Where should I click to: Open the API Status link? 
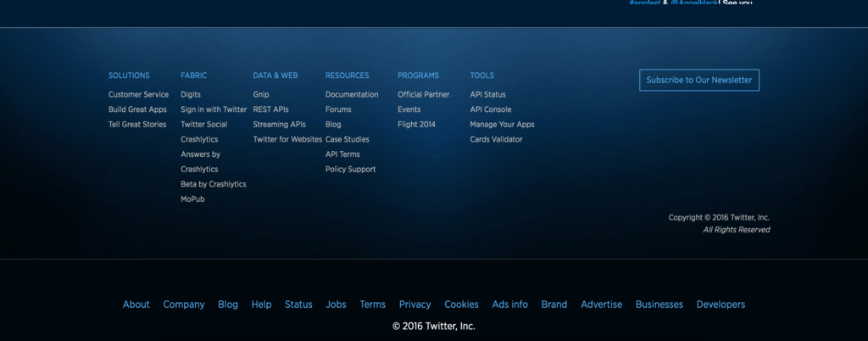click(487, 95)
